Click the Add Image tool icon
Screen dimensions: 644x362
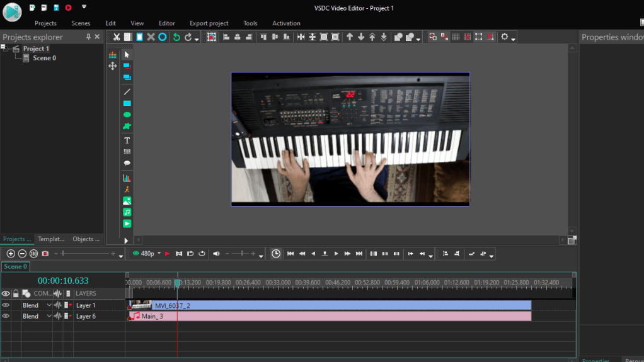[x=127, y=201]
